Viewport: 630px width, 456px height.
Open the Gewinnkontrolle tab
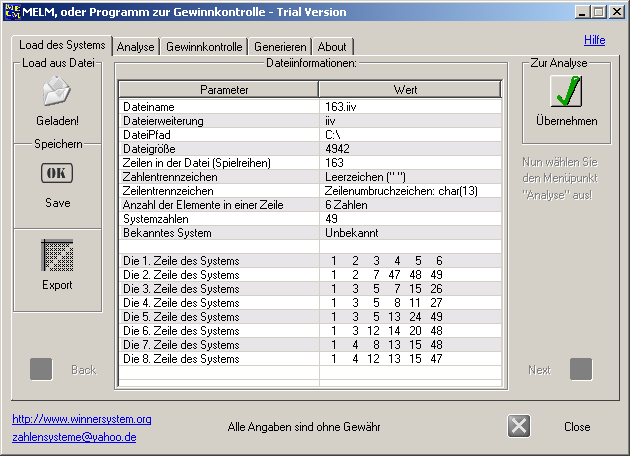point(204,47)
